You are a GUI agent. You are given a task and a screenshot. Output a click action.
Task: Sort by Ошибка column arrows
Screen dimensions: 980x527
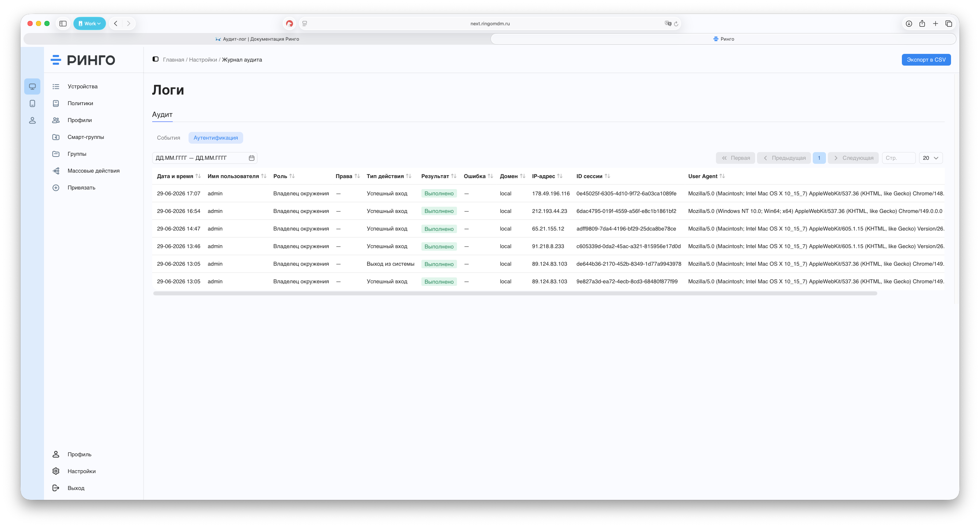pyautogui.click(x=490, y=176)
